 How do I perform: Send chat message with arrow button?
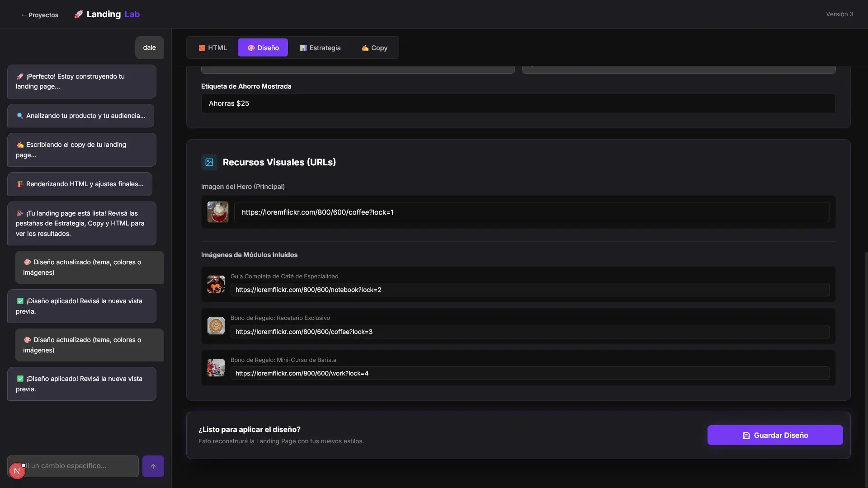point(153,466)
